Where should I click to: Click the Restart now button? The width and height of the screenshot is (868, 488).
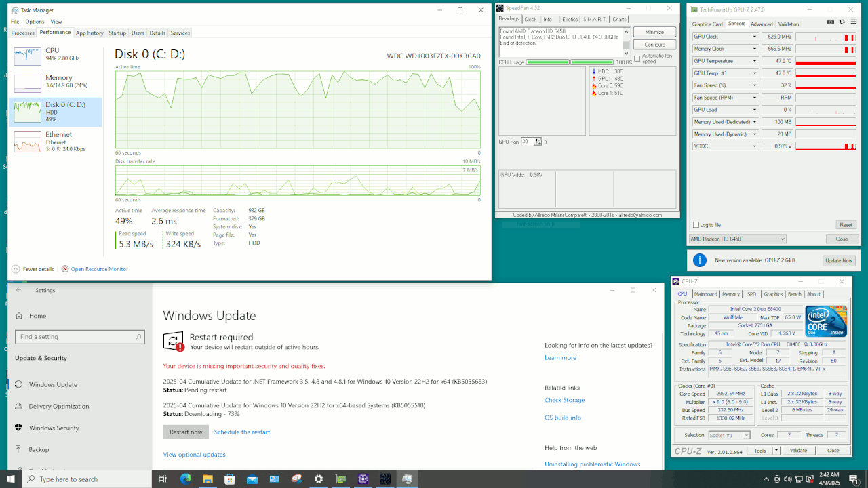click(x=186, y=432)
